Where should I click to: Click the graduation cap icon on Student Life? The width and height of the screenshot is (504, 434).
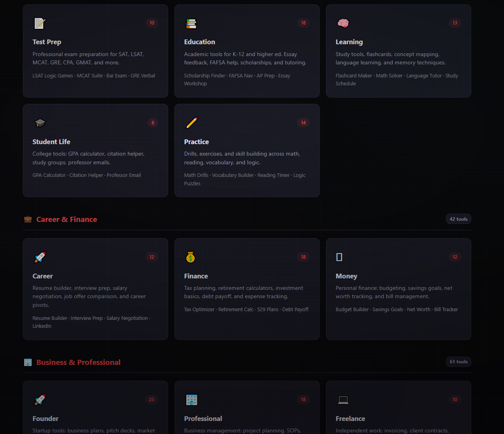point(39,123)
